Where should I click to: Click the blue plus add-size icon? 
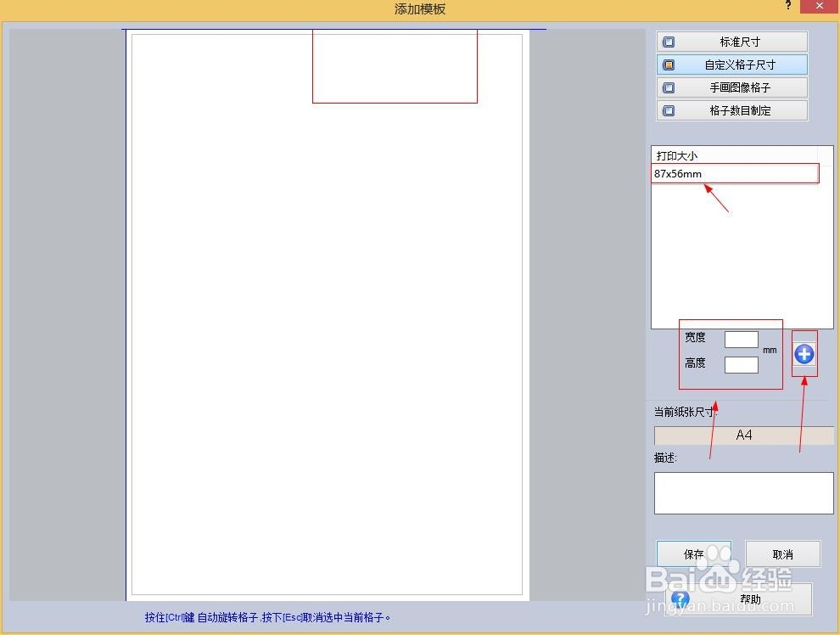click(804, 354)
